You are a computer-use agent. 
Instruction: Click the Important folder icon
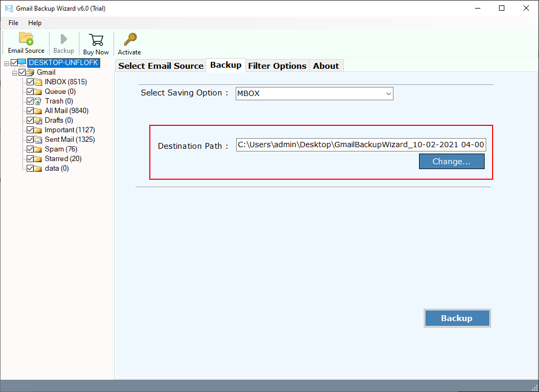38,130
